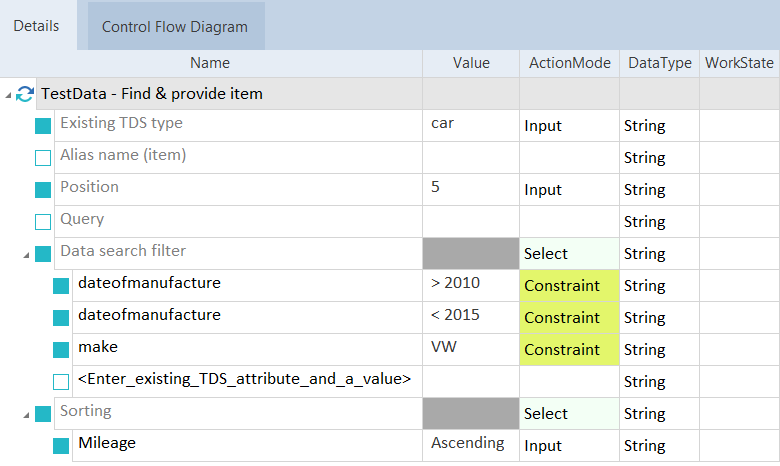Image resolution: width=780 pixels, height=466 pixels.
Task: Collapse the Data search filter group
Action: pos(26,255)
